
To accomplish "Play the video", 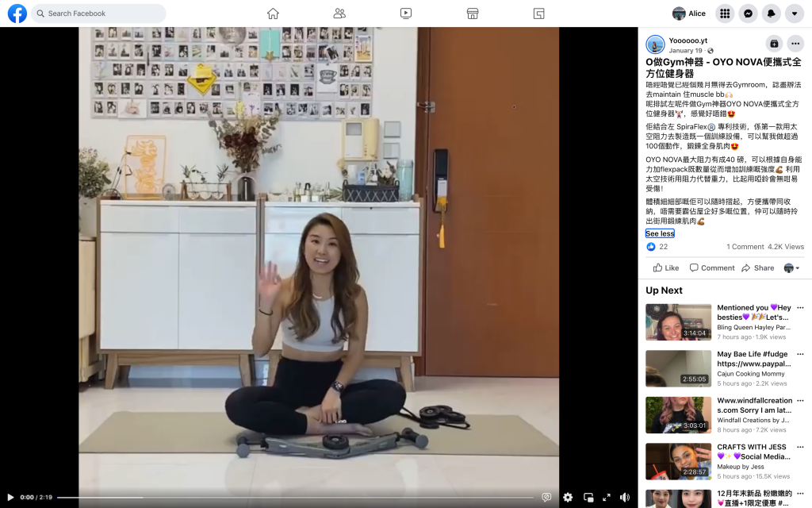I will click(10, 498).
